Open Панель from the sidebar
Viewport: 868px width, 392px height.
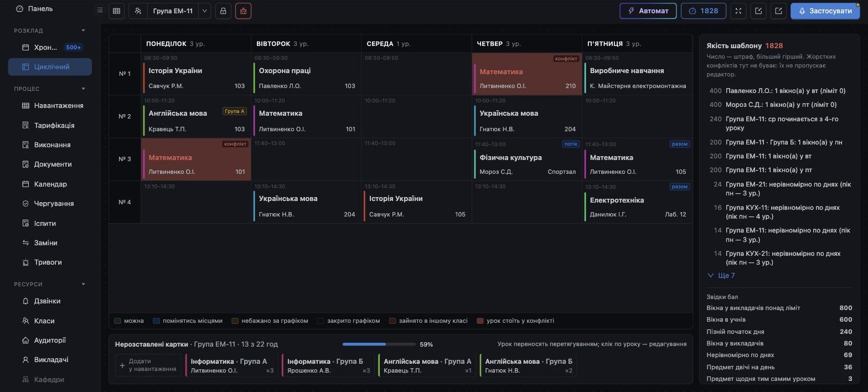[x=50, y=9]
